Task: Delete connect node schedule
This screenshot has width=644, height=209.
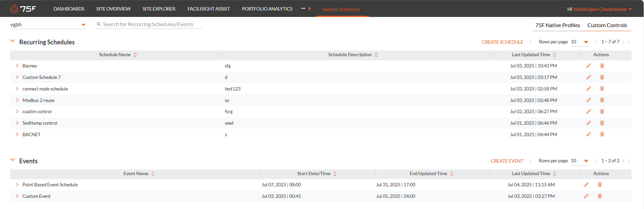Action: point(602,88)
